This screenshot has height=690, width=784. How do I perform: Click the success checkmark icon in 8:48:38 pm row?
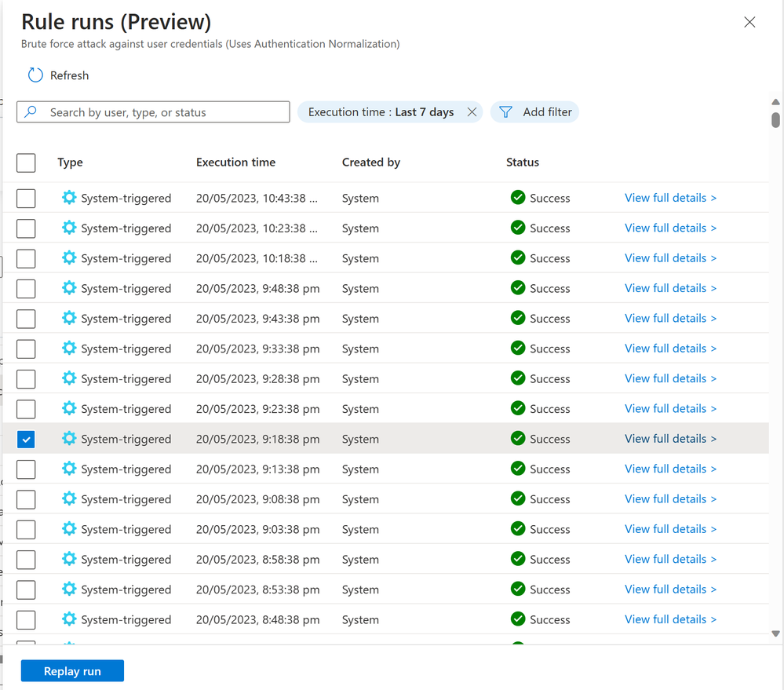518,619
